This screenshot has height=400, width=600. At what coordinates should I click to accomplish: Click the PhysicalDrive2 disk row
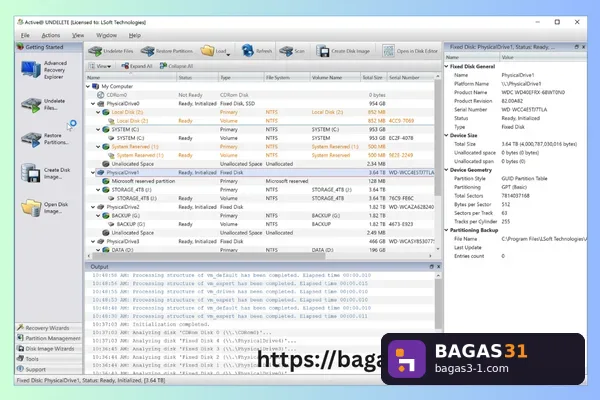coord(260,207)
